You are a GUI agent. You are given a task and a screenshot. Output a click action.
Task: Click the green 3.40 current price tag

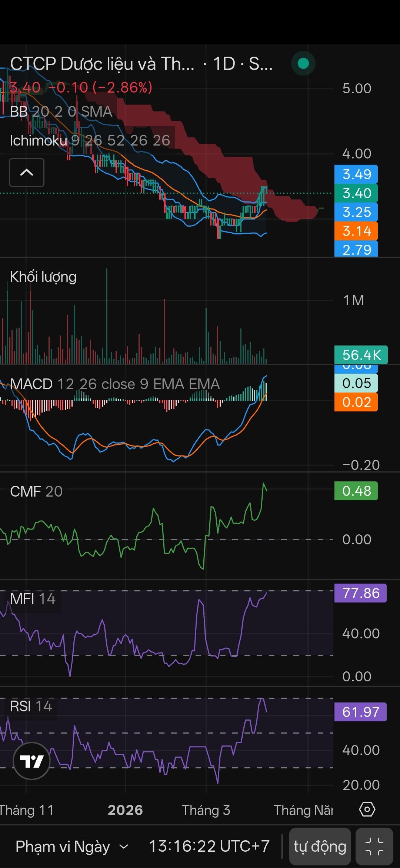356,193
